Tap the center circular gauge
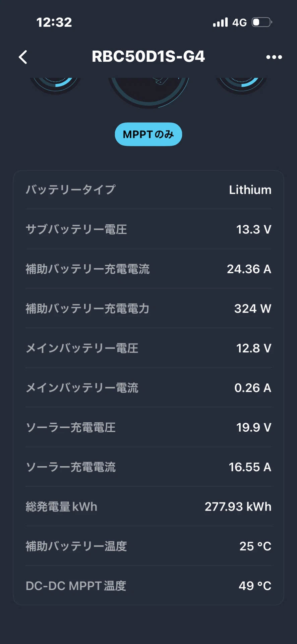The image size is (297, 644). tap(148, 93)
